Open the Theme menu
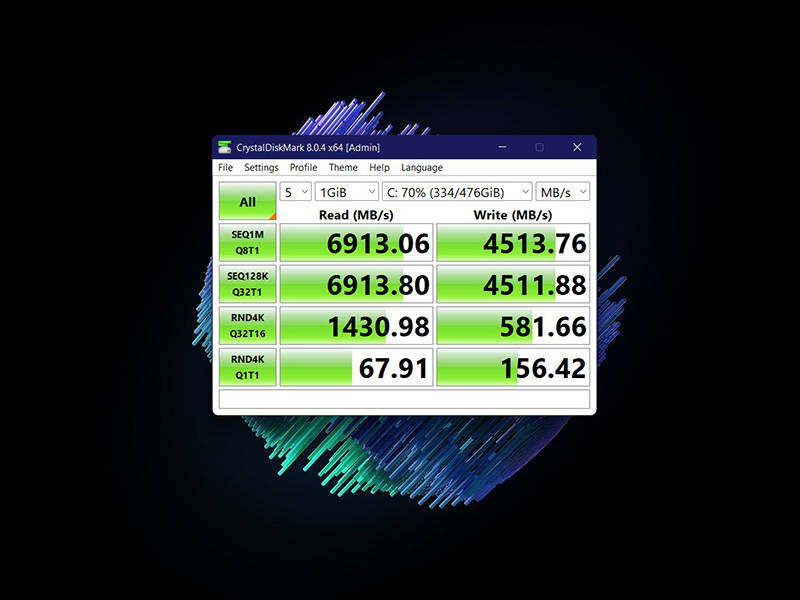 click(x=343, y=168)
